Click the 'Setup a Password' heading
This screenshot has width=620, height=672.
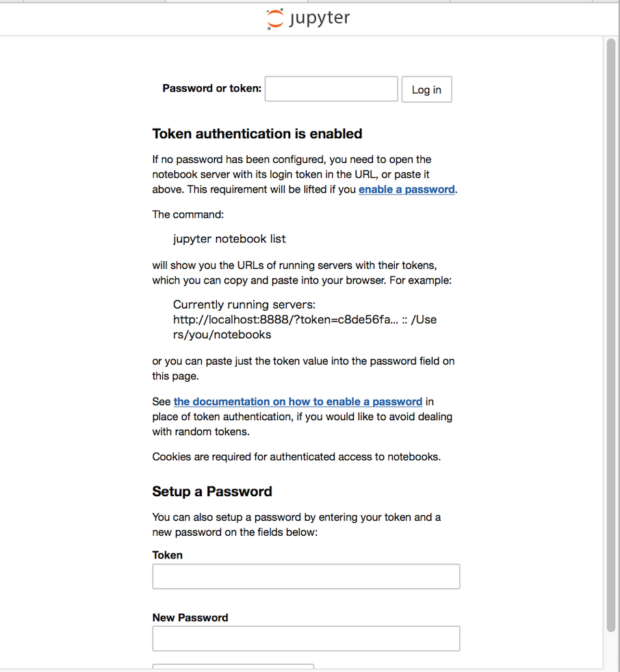tap(212, 491)
